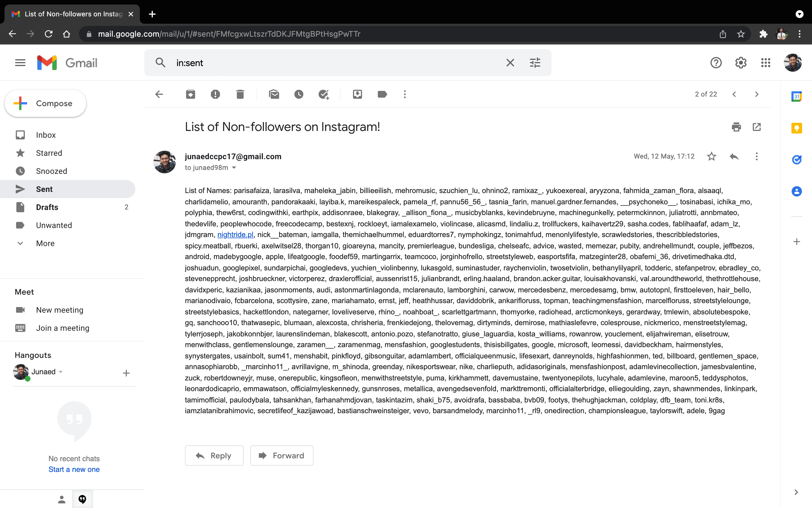Print the entire email

point(736,127)
